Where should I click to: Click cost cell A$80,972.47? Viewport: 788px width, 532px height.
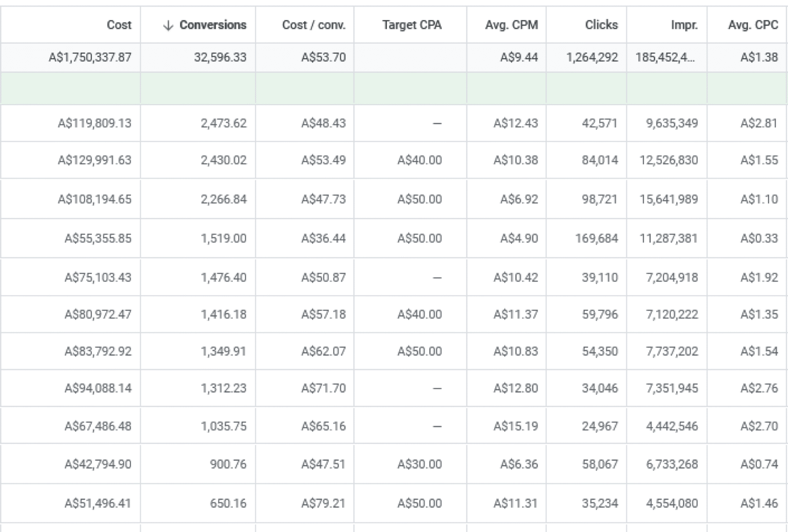[97, 314]
